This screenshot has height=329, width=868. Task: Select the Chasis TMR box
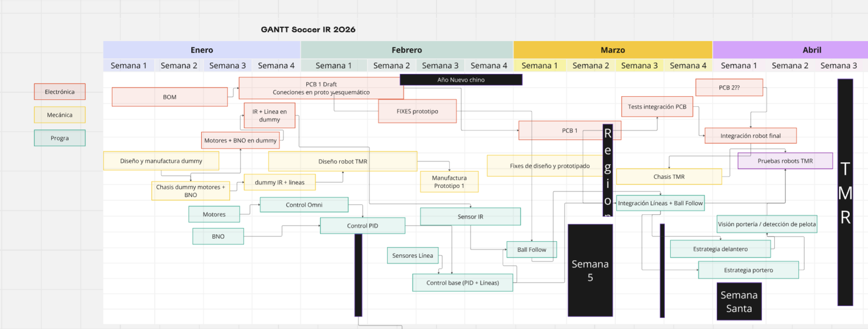[x=669, y=177]
